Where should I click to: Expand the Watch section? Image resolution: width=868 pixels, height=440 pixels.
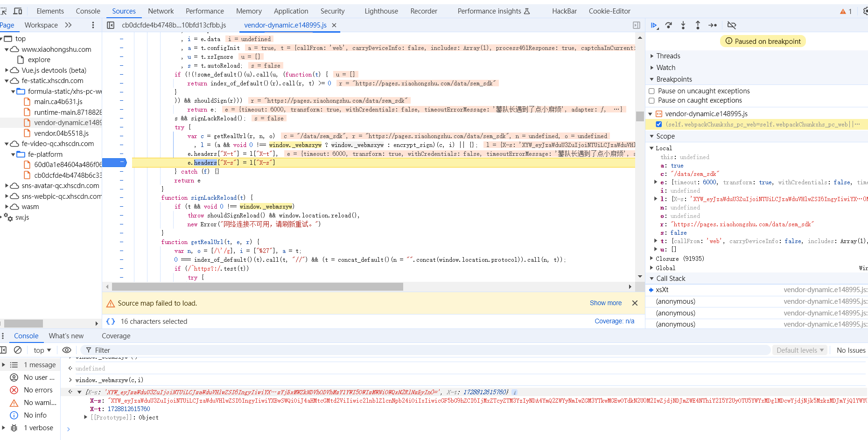(665, 68)
